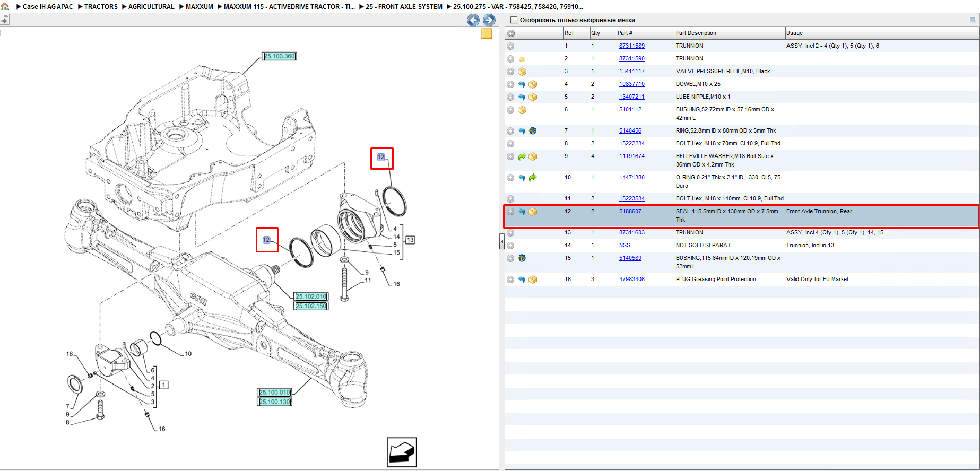Select 'Front Axle Trunnion, Rear' usage text
This screenshot has width=980, height=471.
[819, 212]
